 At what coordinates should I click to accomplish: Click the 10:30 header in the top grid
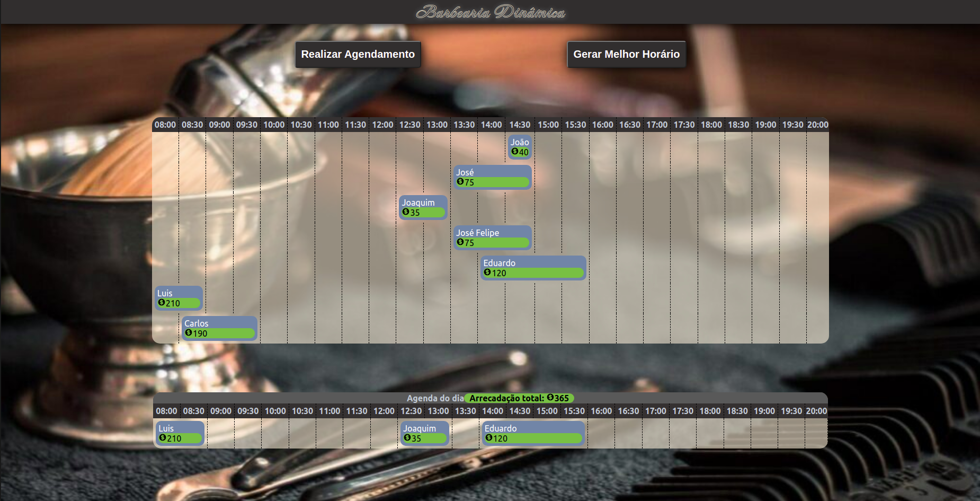[301, 125]
